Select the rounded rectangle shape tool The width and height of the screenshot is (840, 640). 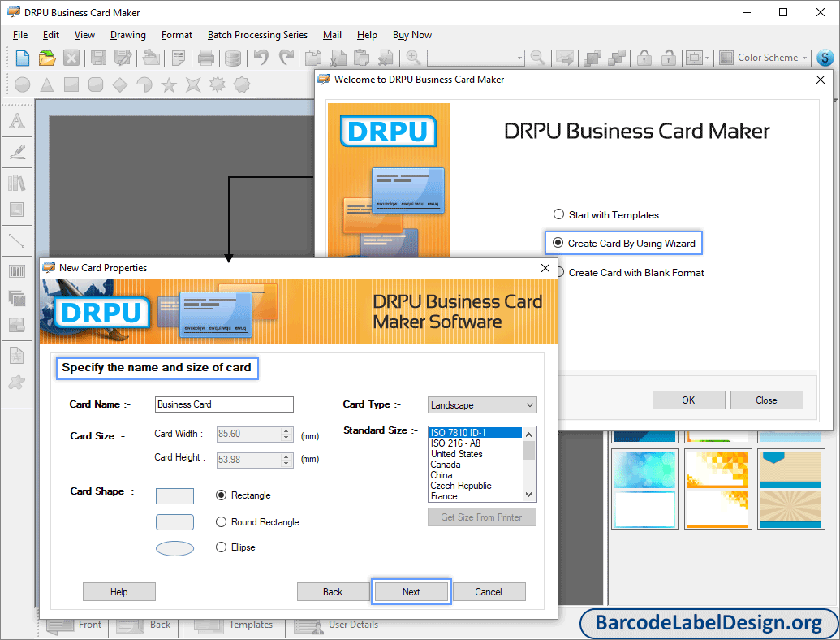tap(96, 84)
